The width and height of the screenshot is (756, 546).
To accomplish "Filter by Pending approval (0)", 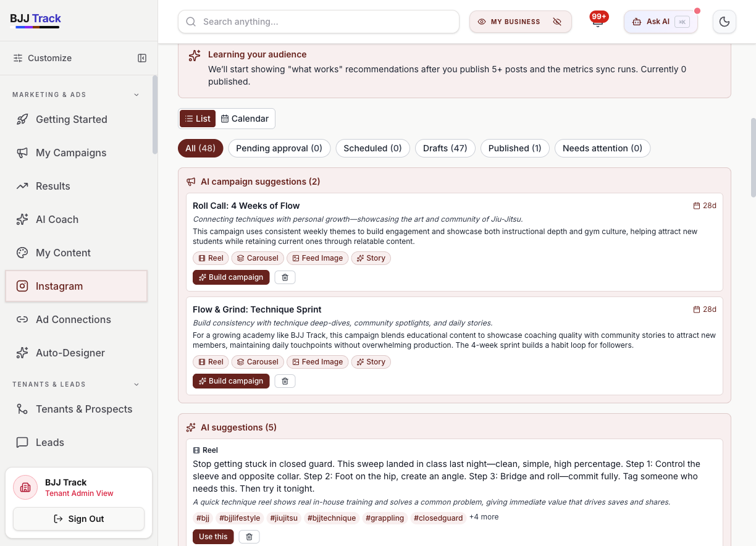I will click(279, 148).
